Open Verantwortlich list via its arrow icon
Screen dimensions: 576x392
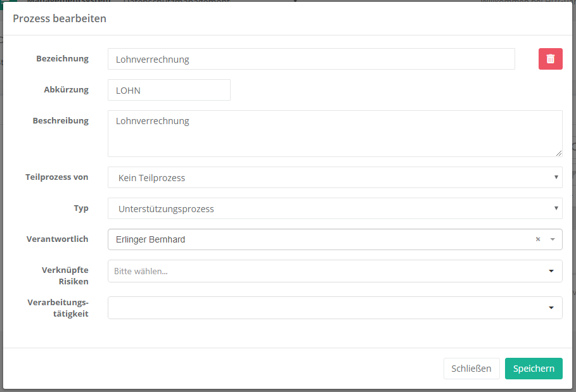point(552,239)
